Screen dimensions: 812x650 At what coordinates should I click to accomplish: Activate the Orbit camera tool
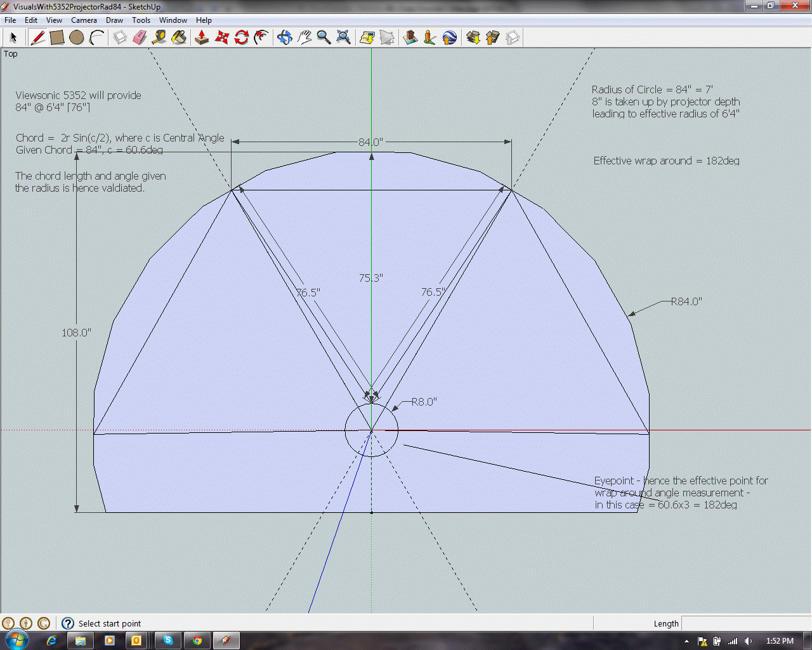click(x=284, y=38)
